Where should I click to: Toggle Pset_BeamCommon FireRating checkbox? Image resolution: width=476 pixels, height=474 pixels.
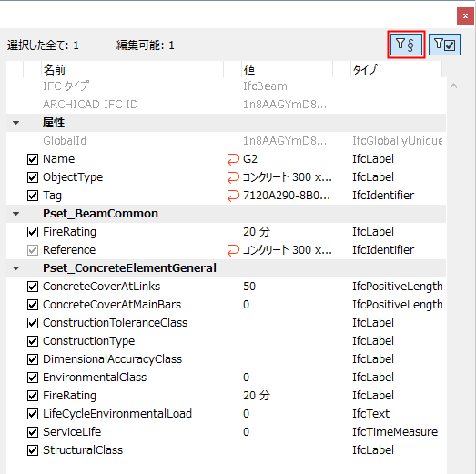[33, 232]
